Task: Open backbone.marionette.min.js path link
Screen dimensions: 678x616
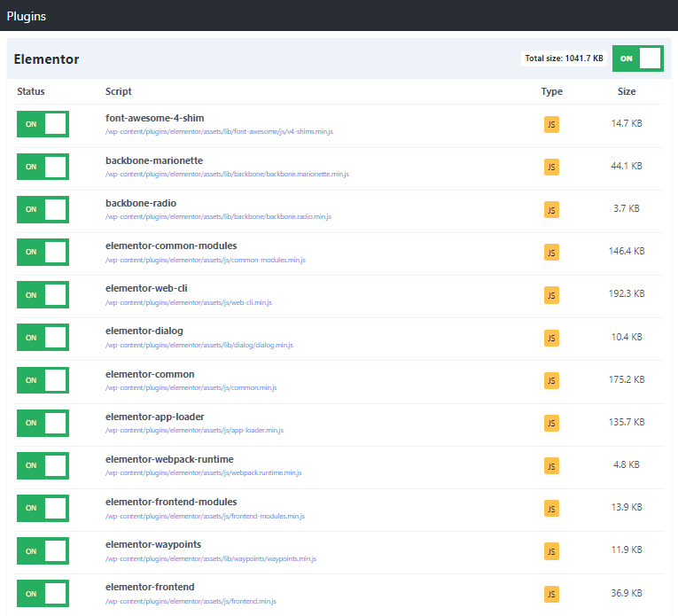Action: click(x=227, y=174)
